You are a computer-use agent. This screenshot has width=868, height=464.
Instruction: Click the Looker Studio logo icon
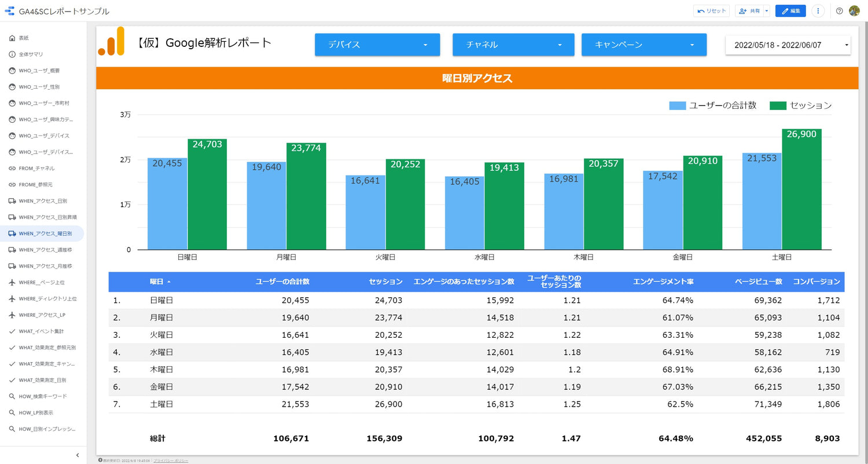pos(9,11)
